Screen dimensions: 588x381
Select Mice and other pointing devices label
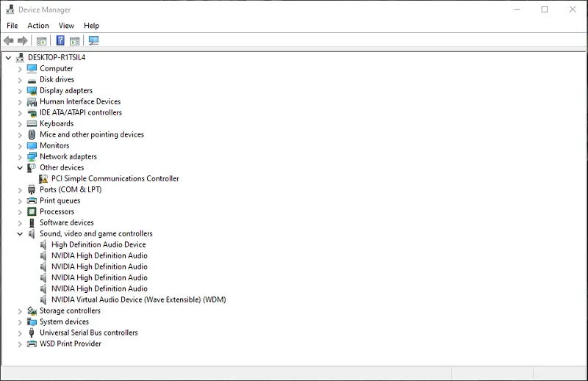point(92,134)
